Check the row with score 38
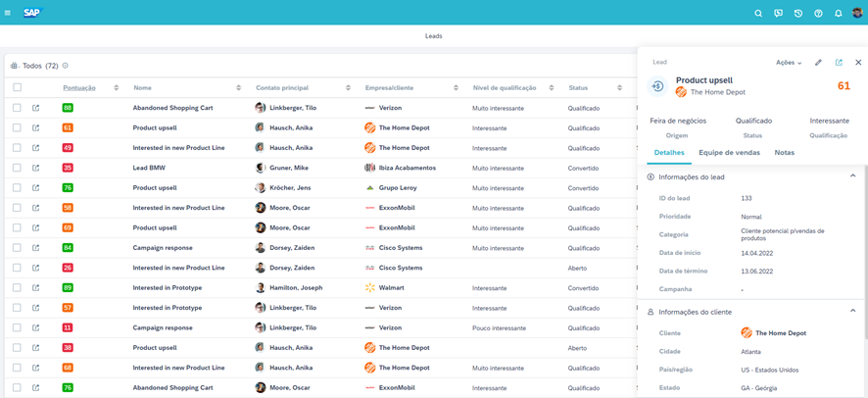This screenshot has height=398, width=868. pos(18,348)
